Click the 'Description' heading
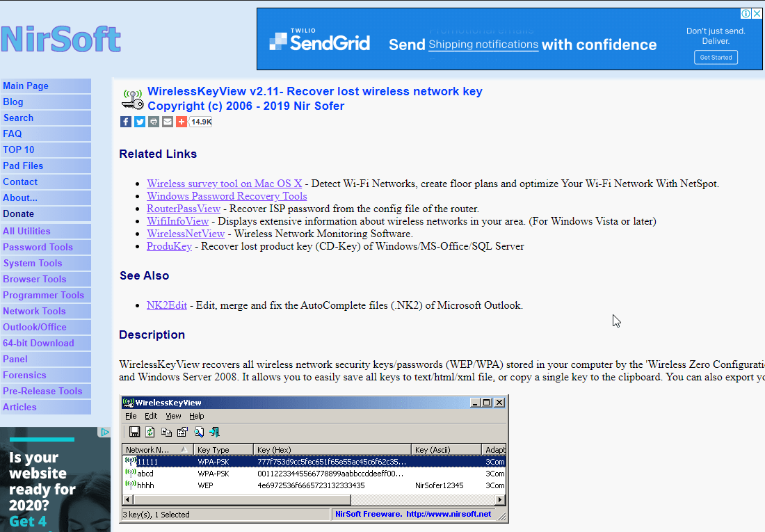 pyautogui.click(x=152, y=334)
